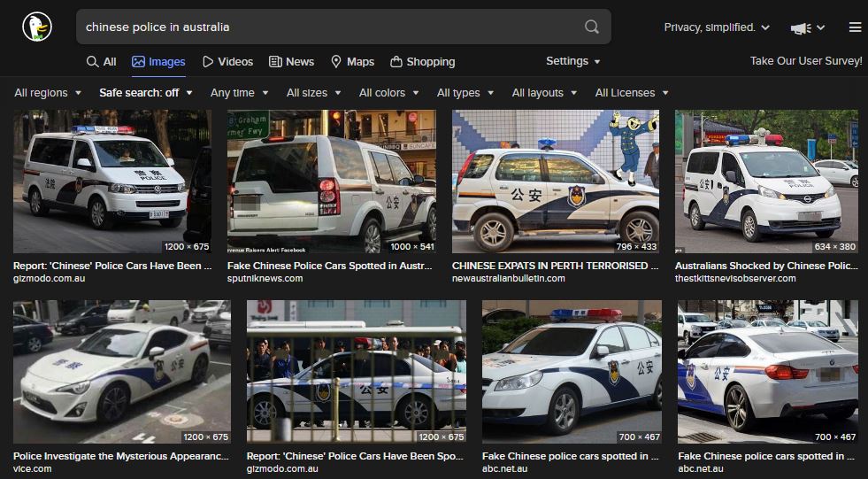The height and width of the screenshot is (479, 868).
Task: Open the abc.net.au sedan with light bar thumbnail
Action: (x=572, y=372)
